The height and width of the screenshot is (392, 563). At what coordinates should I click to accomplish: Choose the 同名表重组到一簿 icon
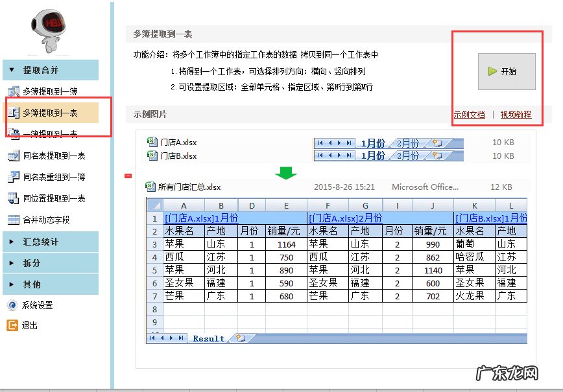click(13, 177)
